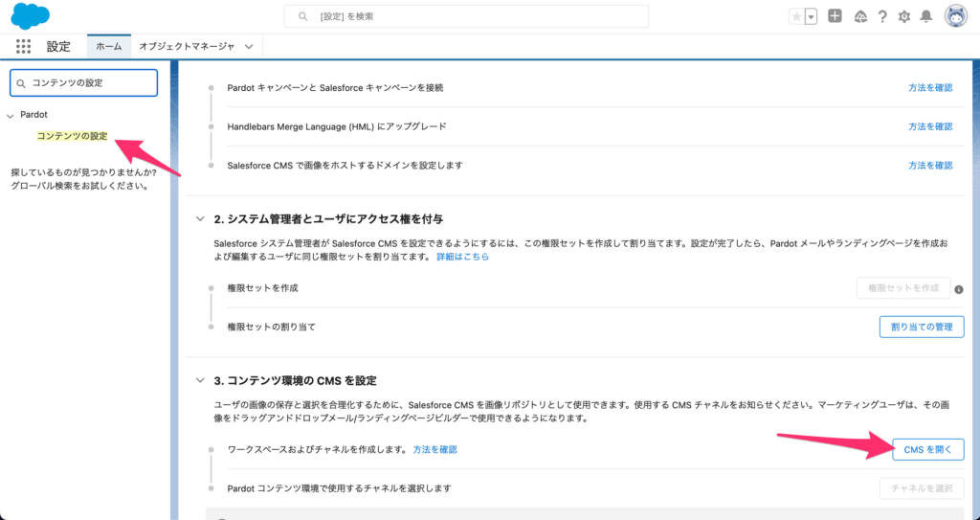Open the 詳細はこちら link
Viewport: 980px width, 520px height.
(462, 257)
